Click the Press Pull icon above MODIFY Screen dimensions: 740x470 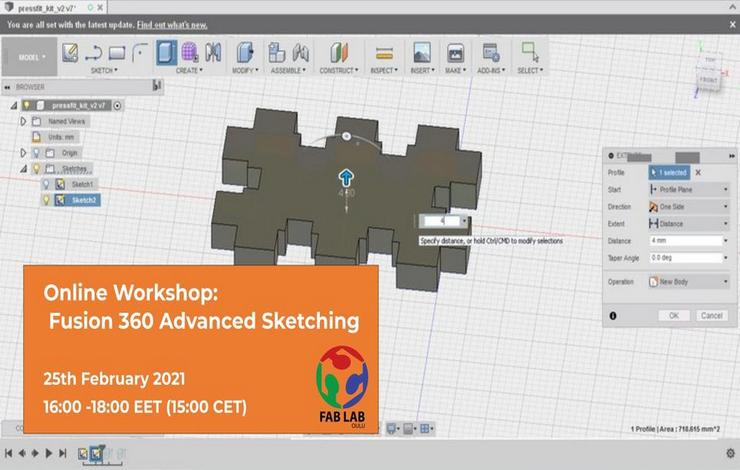pos(244,52)
